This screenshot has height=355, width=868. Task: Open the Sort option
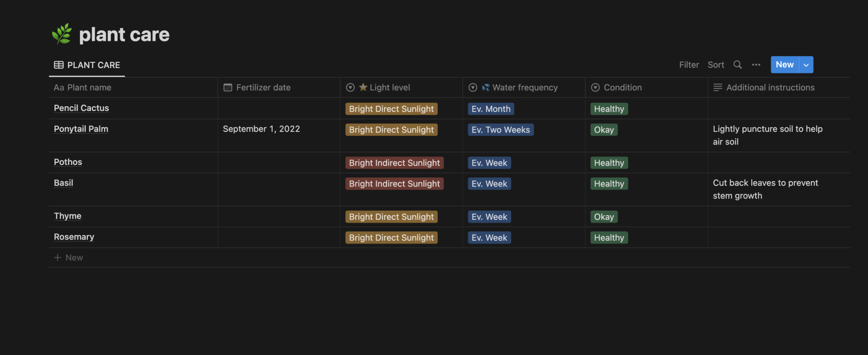click(x=716, y=65)
